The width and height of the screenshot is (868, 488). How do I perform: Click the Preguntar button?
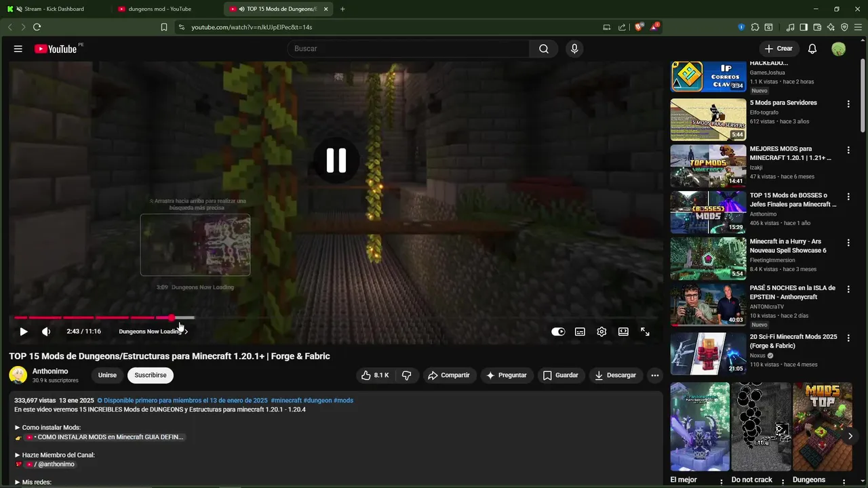(507, 375)
